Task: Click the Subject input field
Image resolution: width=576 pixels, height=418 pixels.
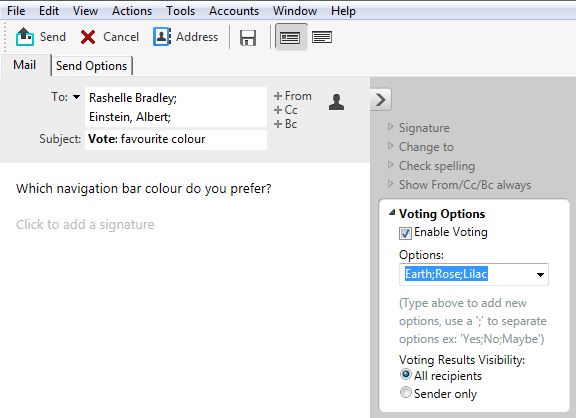Action: point(176,140)
